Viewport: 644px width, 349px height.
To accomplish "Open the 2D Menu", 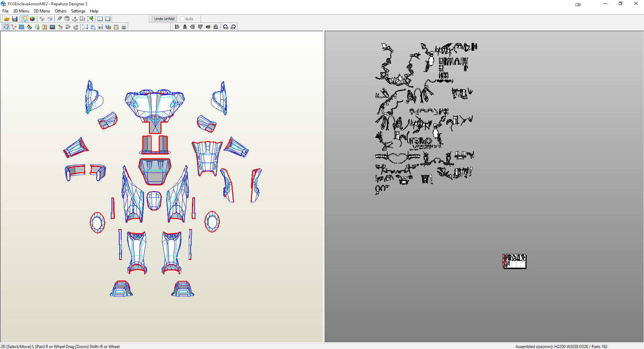I will pyautogui.click(x=42, y=11).
